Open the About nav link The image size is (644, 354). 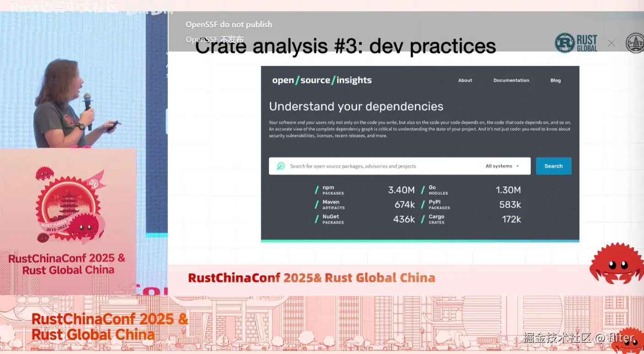465,80
